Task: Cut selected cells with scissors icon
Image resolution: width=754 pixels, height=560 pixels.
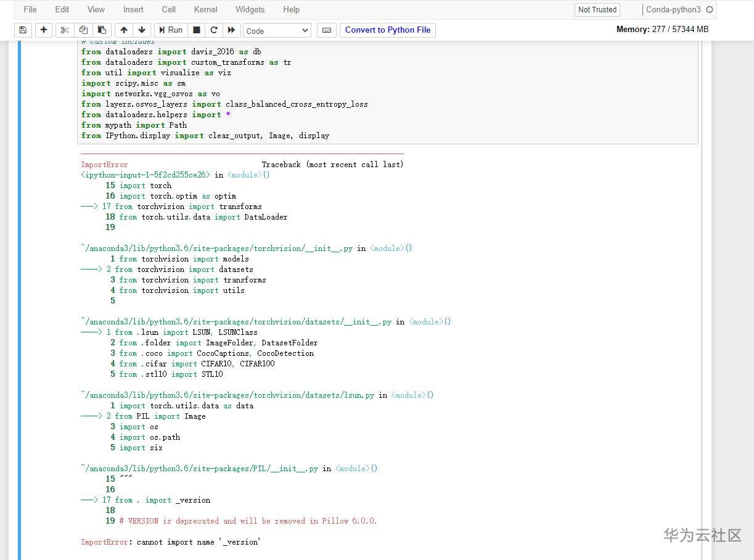Action: click(x=65, y=30)
